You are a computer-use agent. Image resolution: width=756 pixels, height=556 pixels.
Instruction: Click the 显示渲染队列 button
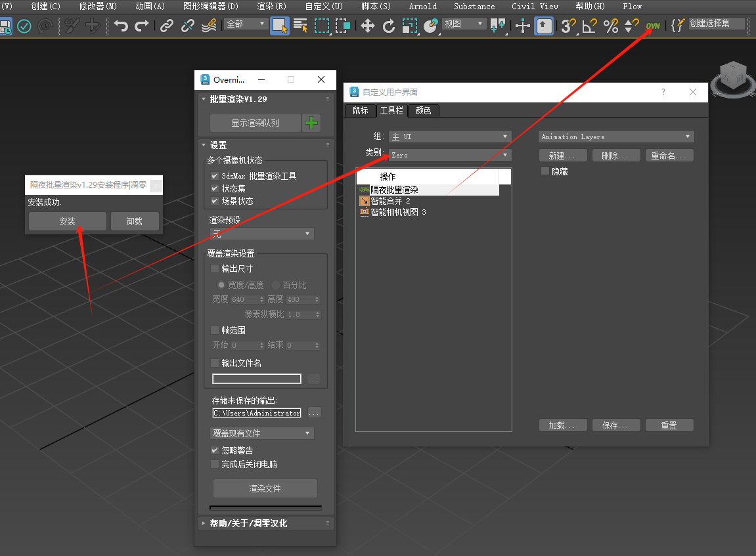(255, 123)
